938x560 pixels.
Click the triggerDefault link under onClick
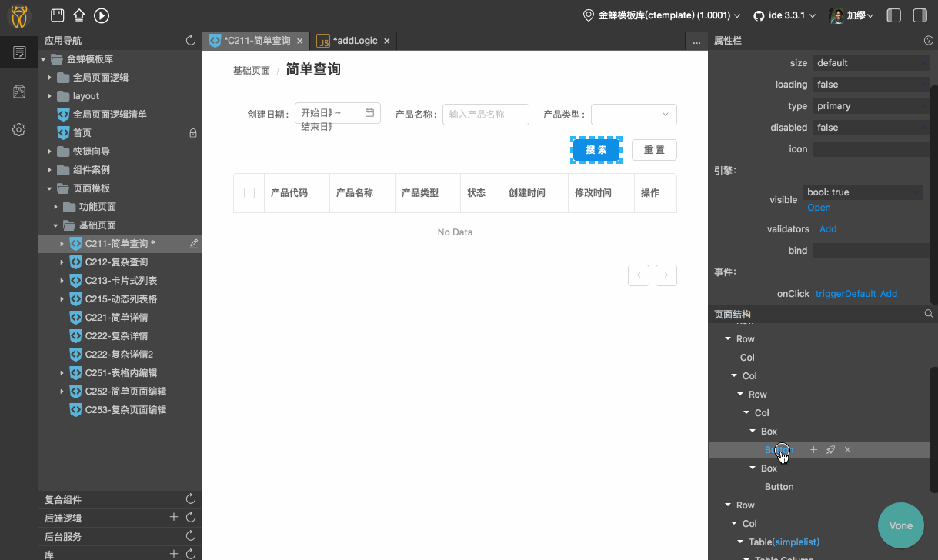[x=845, y=293]
